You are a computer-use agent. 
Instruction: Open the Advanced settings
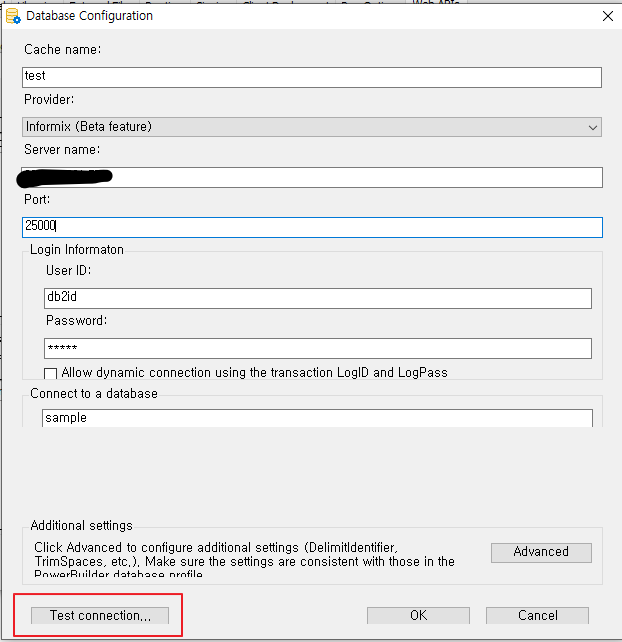[x=541, y=552]
